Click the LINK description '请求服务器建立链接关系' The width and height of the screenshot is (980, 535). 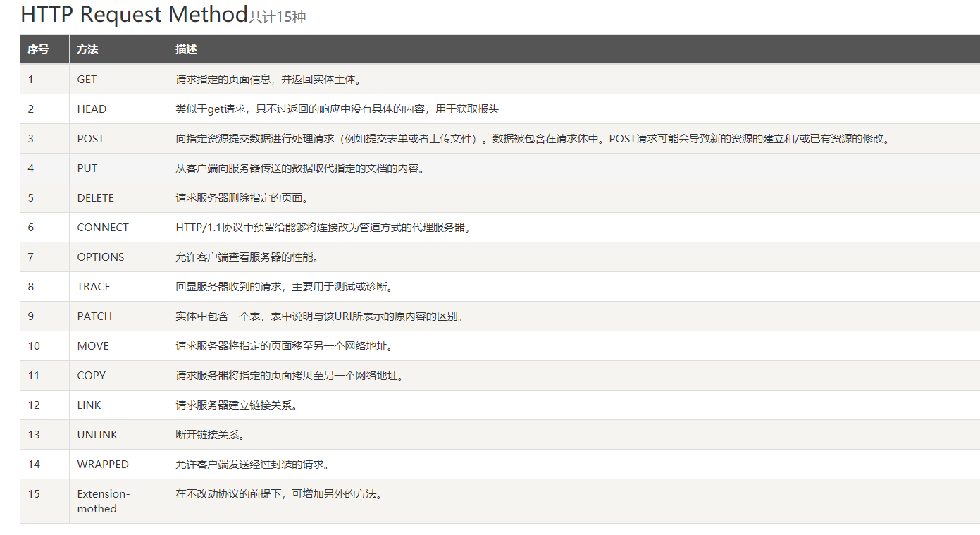tap(234, 405)
